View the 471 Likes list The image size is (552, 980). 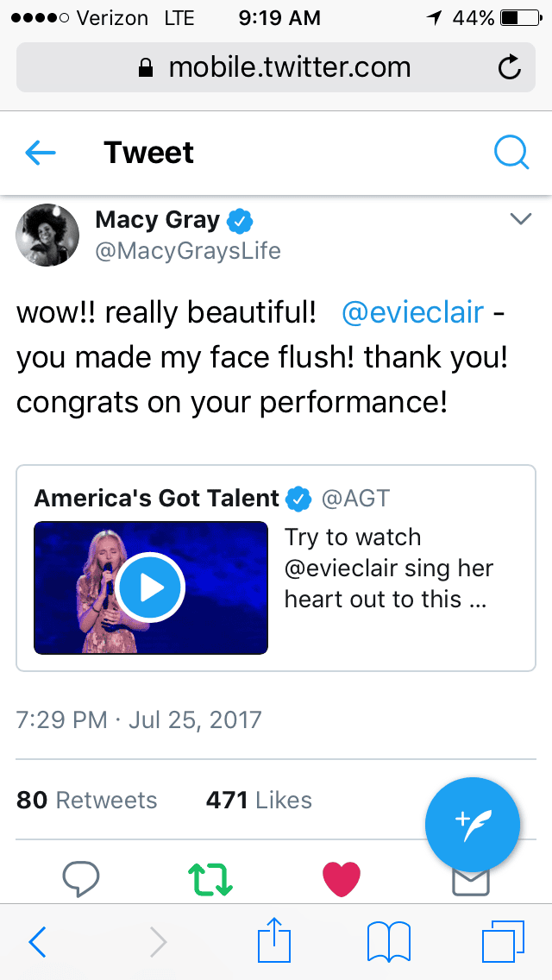259,800
